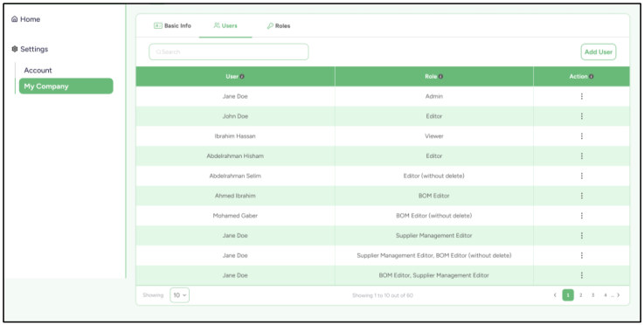Click the User column header

[235, 76]
